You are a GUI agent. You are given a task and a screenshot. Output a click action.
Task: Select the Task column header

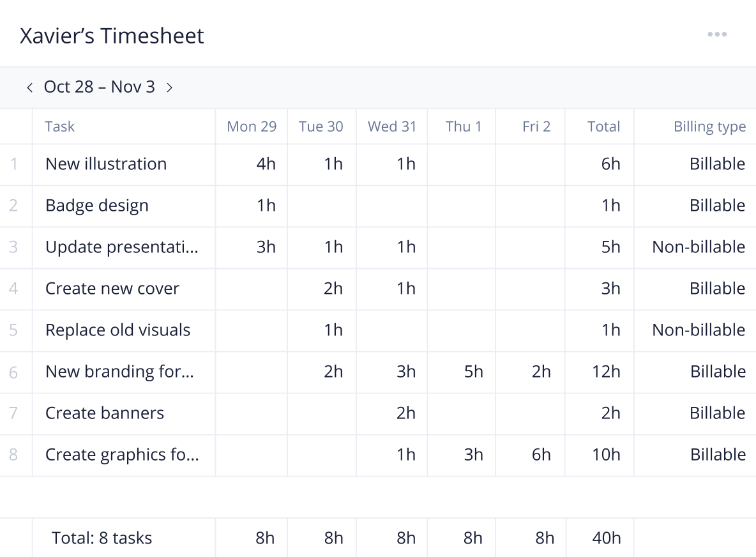click(60, 126)
